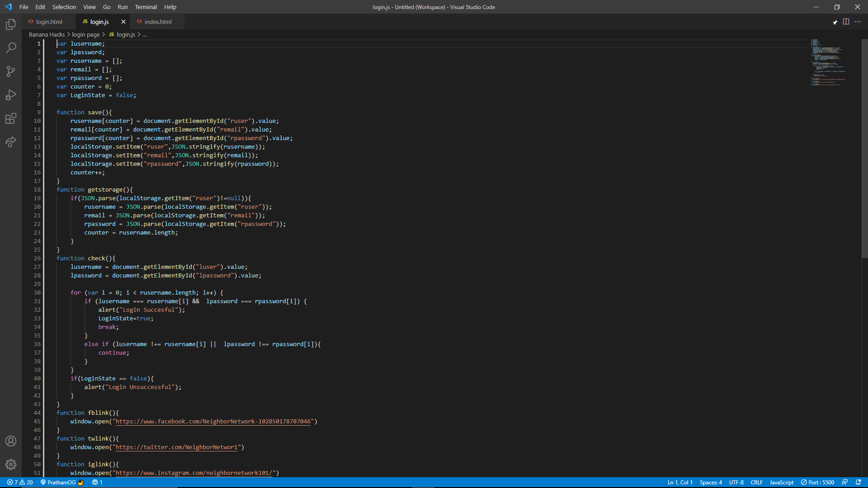Show errors and warnings in status bar

click(x=20, y=482)
